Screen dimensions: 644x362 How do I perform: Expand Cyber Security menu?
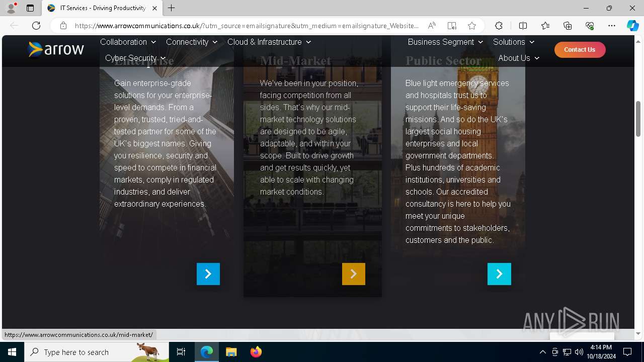[x=135, y=58]
